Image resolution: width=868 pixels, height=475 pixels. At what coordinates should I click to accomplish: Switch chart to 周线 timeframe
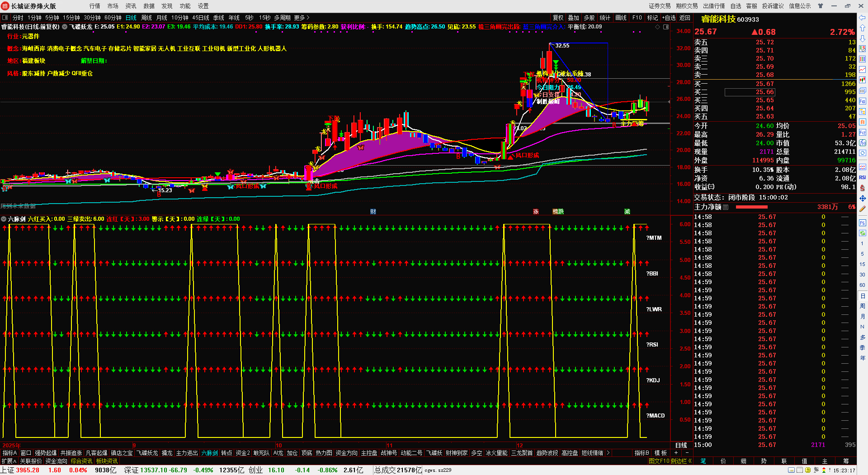click(146, 18)
